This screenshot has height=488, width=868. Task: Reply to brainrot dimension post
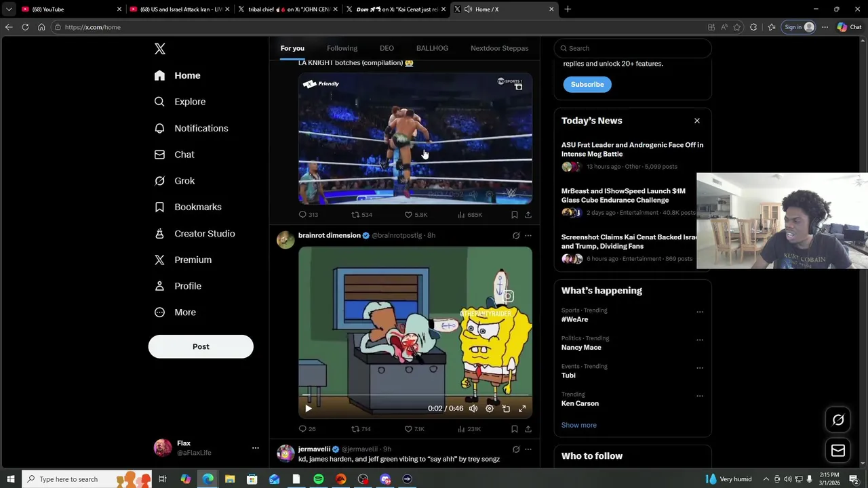pyautogui.click(x=307, y=429)
